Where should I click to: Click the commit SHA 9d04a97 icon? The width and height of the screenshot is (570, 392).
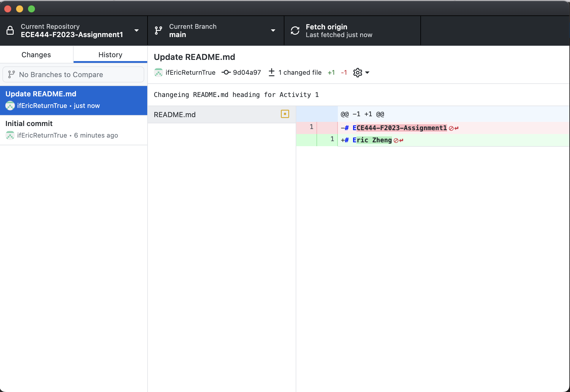click(226, 72)
